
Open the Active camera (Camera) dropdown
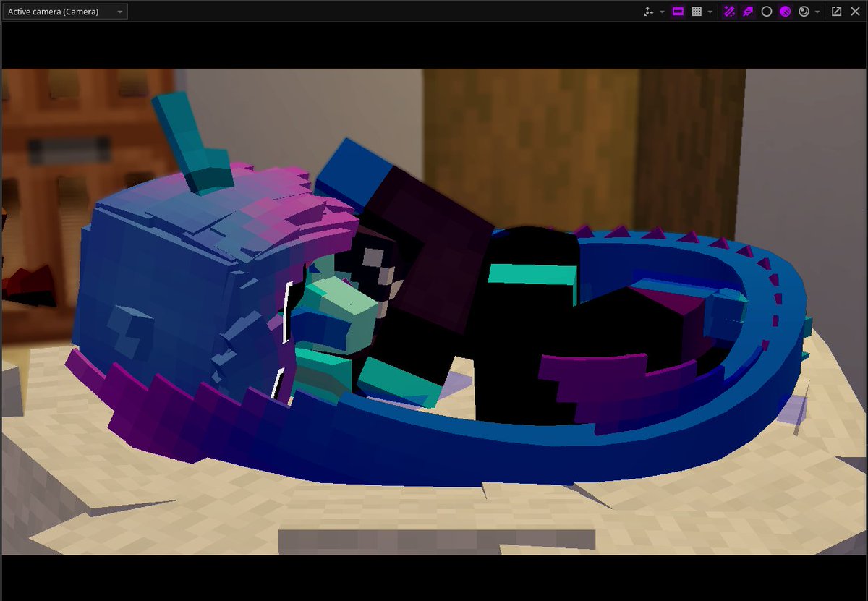point(65,12)
